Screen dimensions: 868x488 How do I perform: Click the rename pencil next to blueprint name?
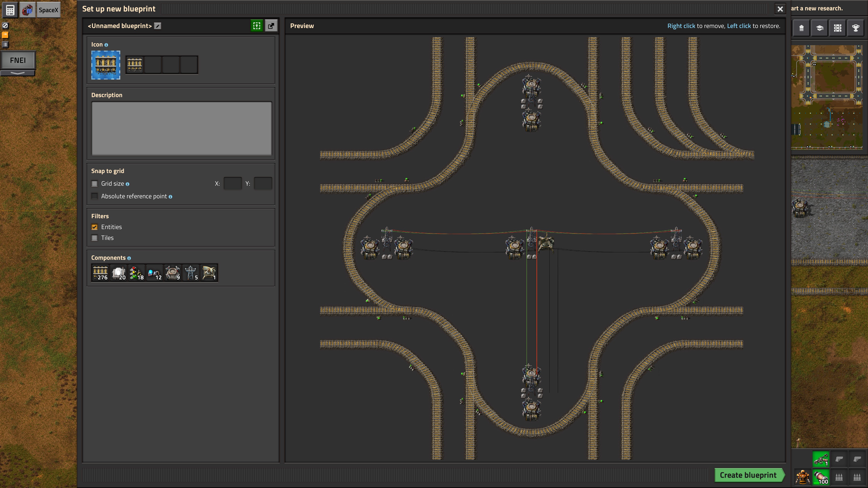pos(157,26)
